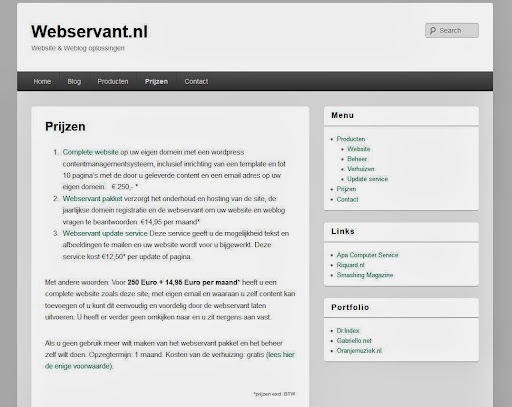The height and width of the screenshot is (407, 512).
Task: Open the Smashing Magazine link
Action: pos(365,275)
